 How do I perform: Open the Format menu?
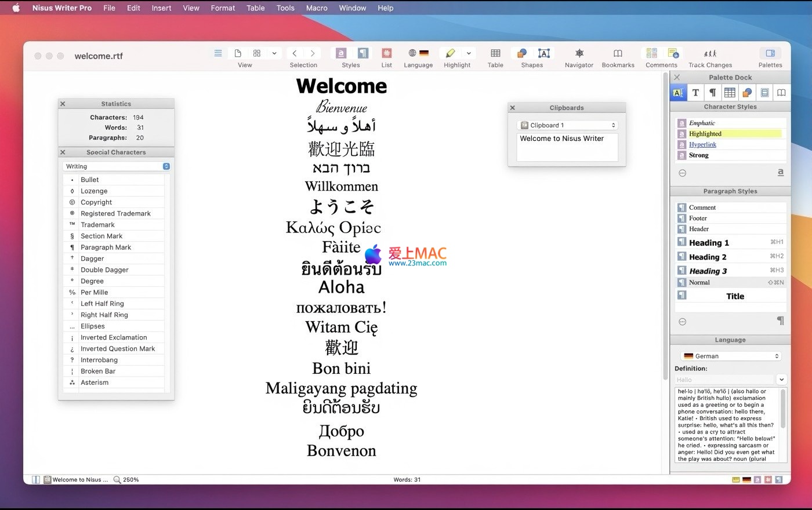click(x=223, y=8)
